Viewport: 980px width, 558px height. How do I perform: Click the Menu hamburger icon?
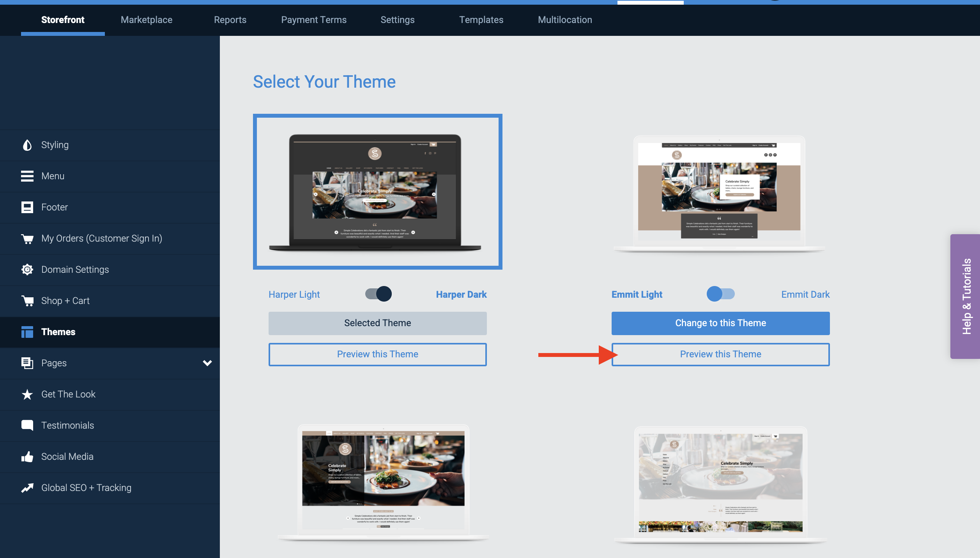tap(27, 176)
